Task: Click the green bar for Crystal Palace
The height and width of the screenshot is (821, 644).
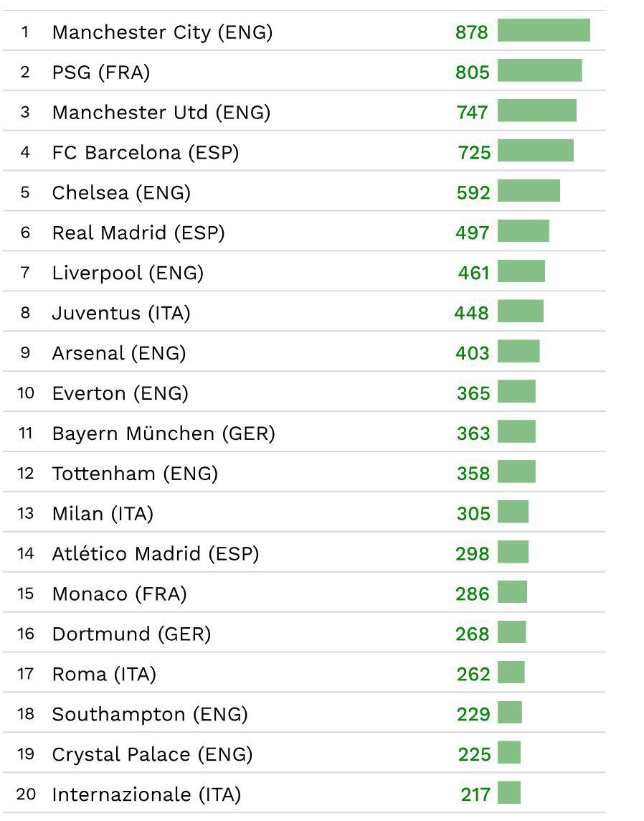Action: coord(509,753)
